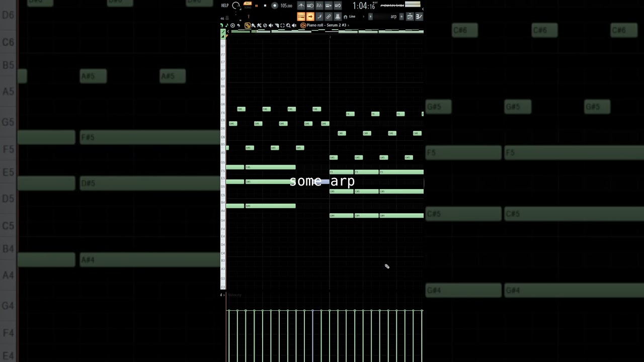Click the 105.000 tempo field

click(286, 6)
